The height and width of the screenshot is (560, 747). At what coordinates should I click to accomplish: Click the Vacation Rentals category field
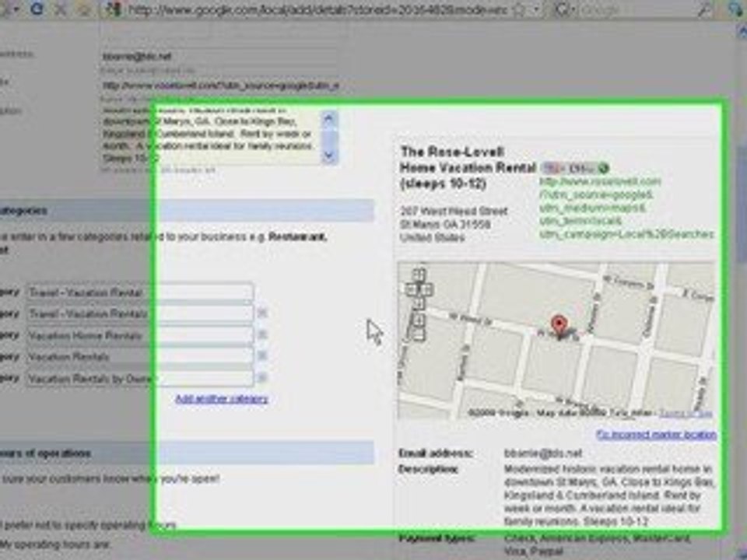click(x=139, y=356)
